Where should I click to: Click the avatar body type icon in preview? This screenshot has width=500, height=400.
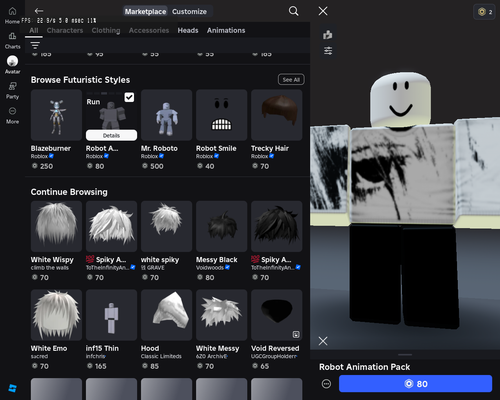(x=328, y=34)
